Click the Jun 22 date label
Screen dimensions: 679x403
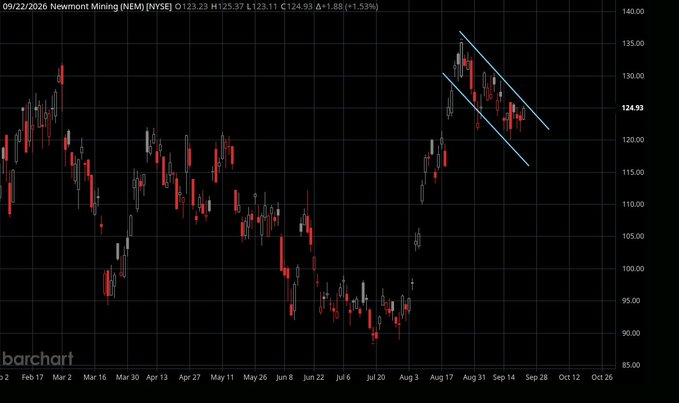click(314, 377)
